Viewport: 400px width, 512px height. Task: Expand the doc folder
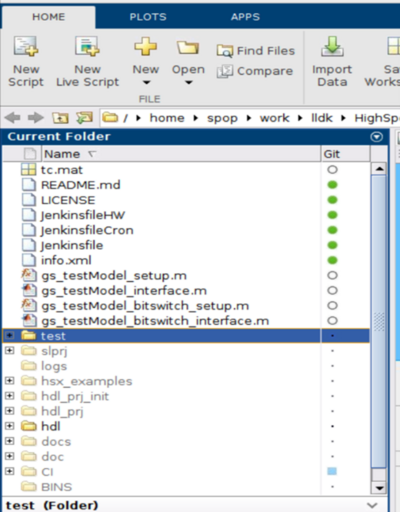point(10,456)
